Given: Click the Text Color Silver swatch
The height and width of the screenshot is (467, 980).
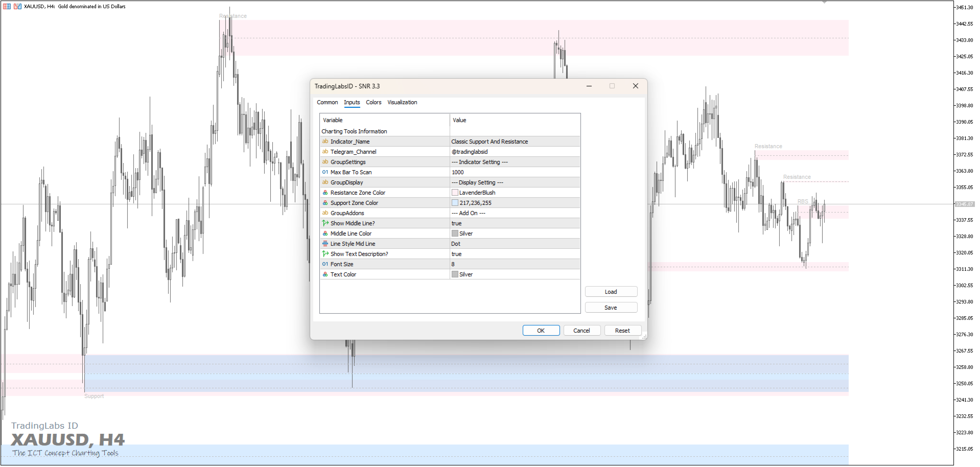Looking at the screenshot, I should click(x=455, y=274).
